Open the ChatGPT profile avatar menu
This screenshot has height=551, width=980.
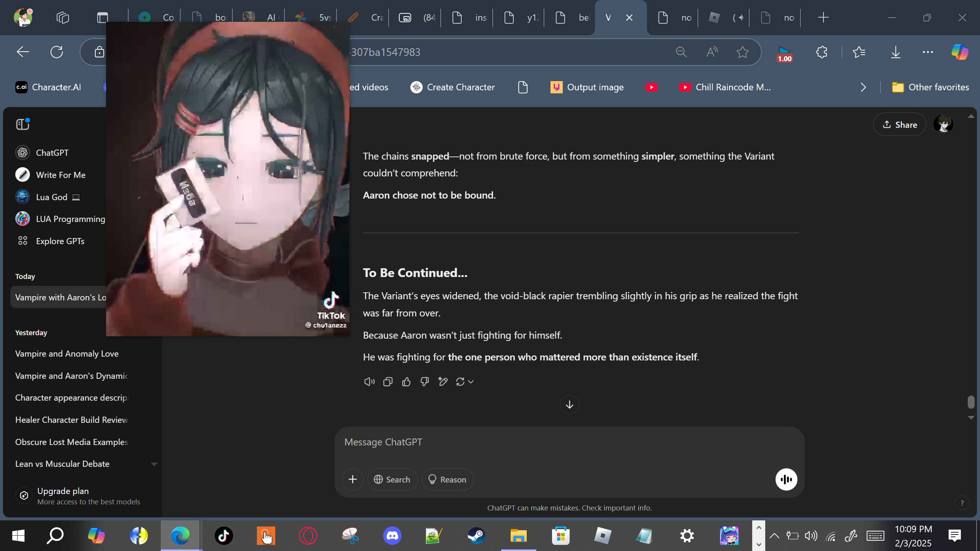(943, 124)
